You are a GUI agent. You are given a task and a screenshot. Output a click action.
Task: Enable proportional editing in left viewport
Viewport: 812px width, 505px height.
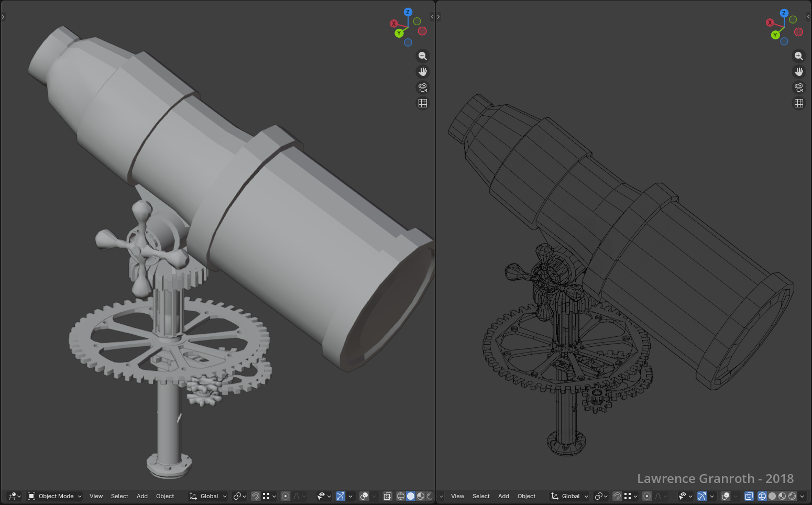(286, 496)
